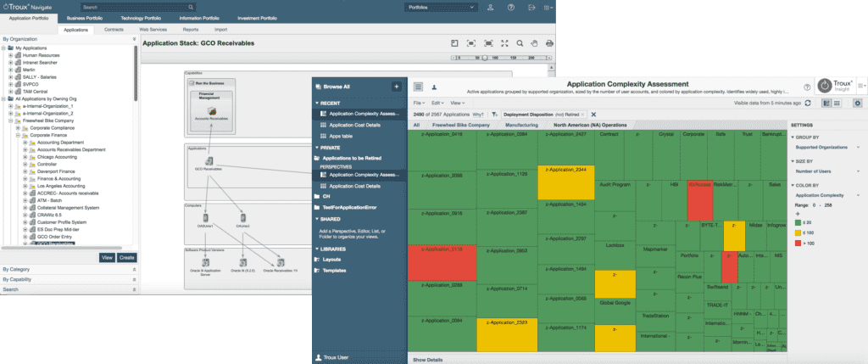Click the first layout icon in stack toolbar
868x364 pixels.
tap(454, 43)
